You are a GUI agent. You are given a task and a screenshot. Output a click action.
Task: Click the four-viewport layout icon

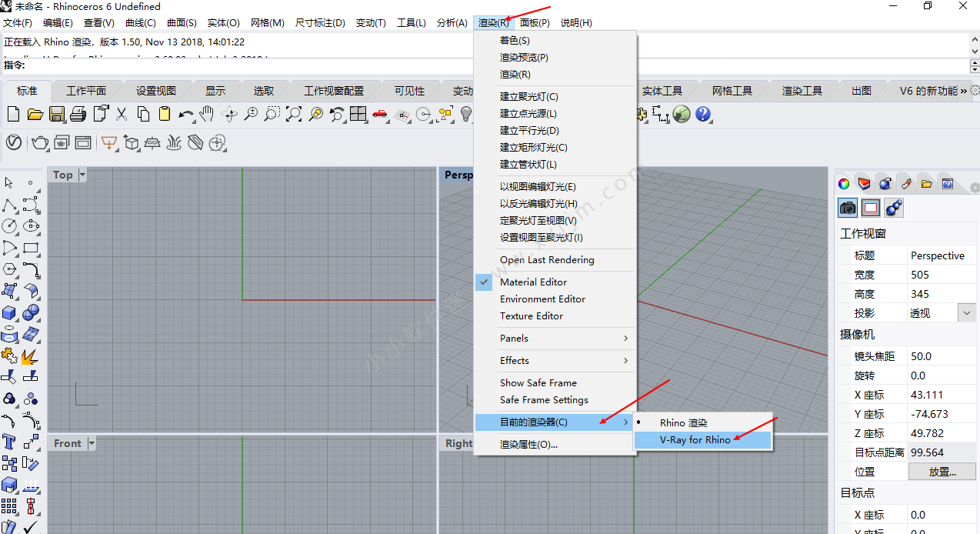pyautogui.click(x=358, y=115)
